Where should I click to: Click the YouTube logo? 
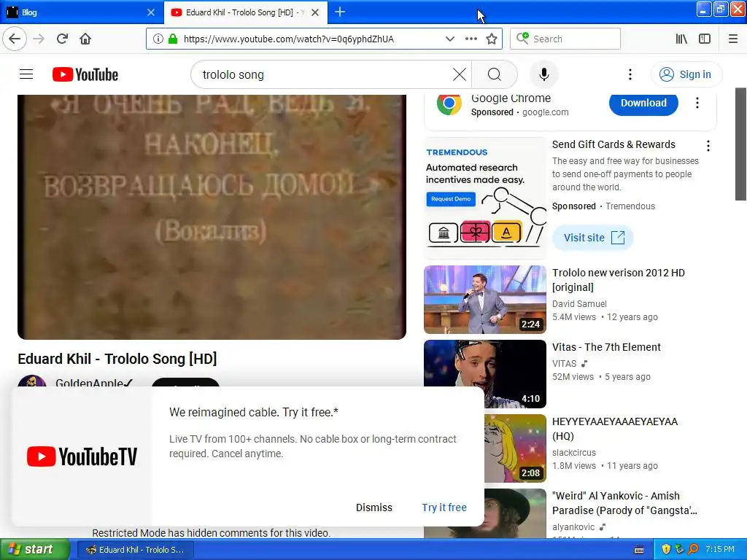tap(85, 74)
